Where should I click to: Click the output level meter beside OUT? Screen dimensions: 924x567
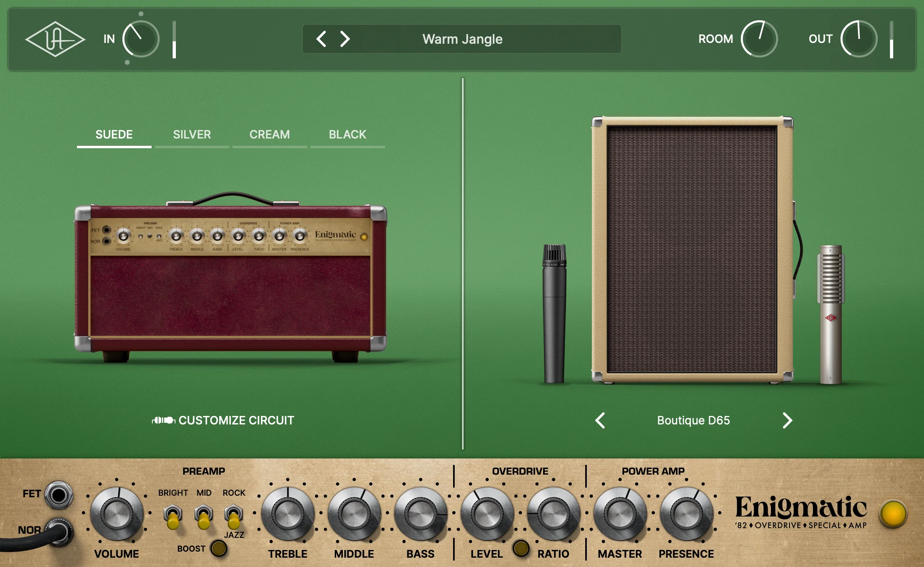892,39
